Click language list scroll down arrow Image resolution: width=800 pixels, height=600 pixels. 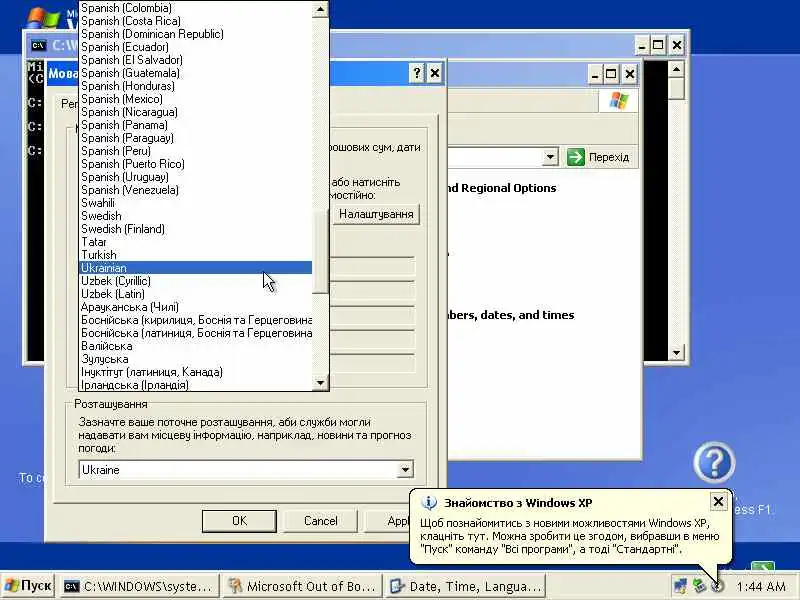320,383
